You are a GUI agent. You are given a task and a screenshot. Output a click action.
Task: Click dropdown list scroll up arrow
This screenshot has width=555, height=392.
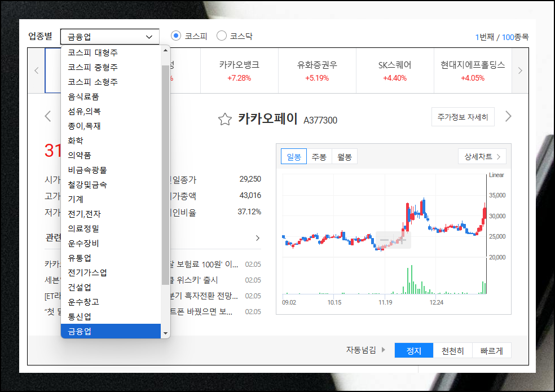(x=165, y=50)
